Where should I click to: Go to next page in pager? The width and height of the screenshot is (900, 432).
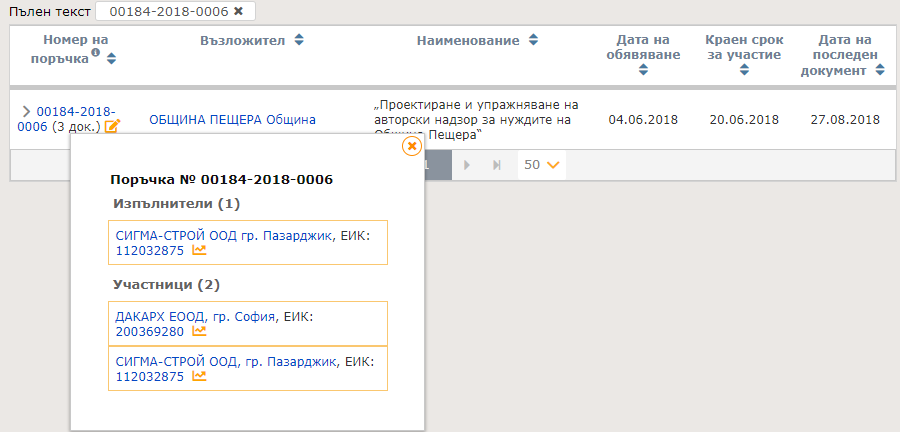click(x=466, y=164)
